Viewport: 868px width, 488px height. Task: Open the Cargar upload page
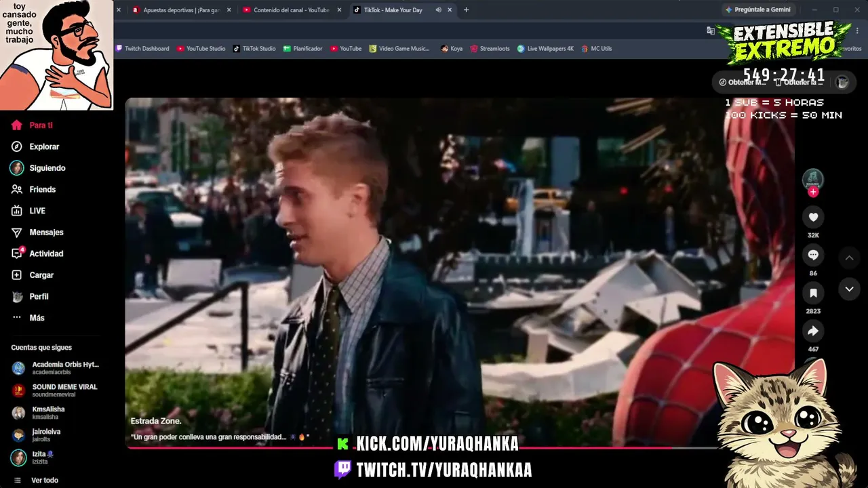(x=33, y=275)
